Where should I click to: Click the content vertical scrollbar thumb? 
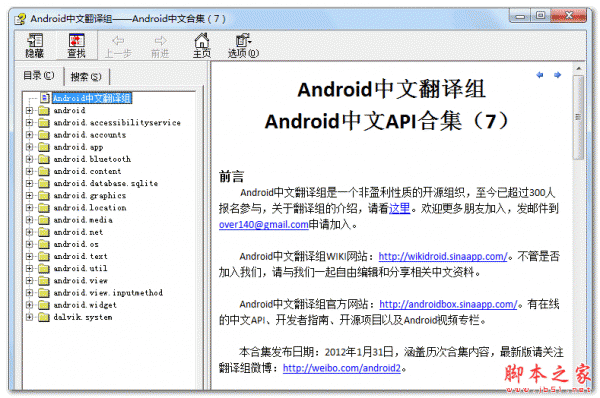pos(579,117)
